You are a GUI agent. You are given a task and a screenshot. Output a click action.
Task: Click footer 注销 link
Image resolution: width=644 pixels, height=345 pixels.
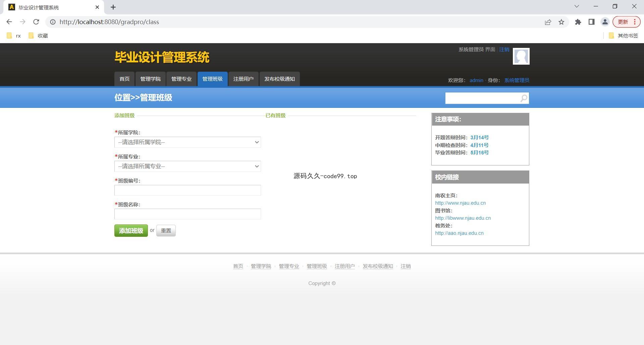(x=406, y=266)
